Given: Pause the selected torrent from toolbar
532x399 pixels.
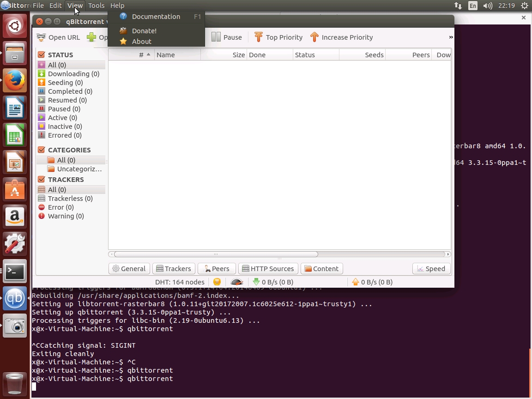Looking at the screenshot, I should point(227,37).
